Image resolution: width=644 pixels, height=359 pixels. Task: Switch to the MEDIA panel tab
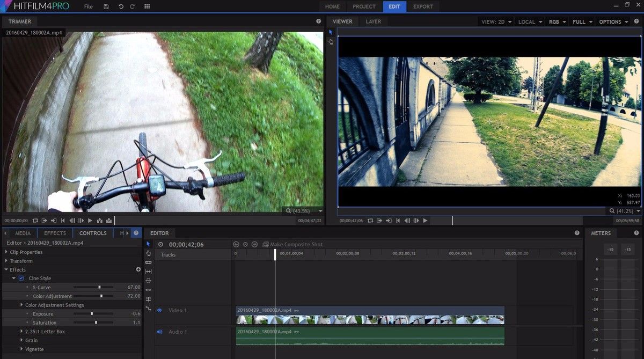point(23,233)
